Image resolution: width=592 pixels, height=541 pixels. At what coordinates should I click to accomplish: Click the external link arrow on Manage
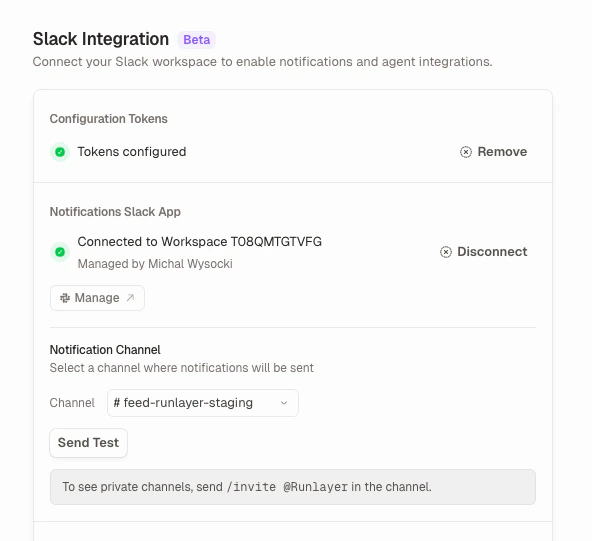tap(130, 298)
